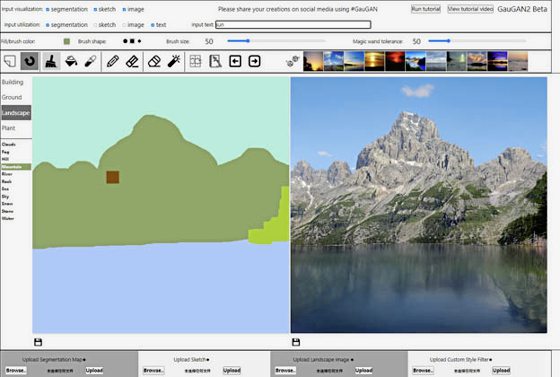560x377 pixels.
Task: Open the Building category
Action: 12,82
